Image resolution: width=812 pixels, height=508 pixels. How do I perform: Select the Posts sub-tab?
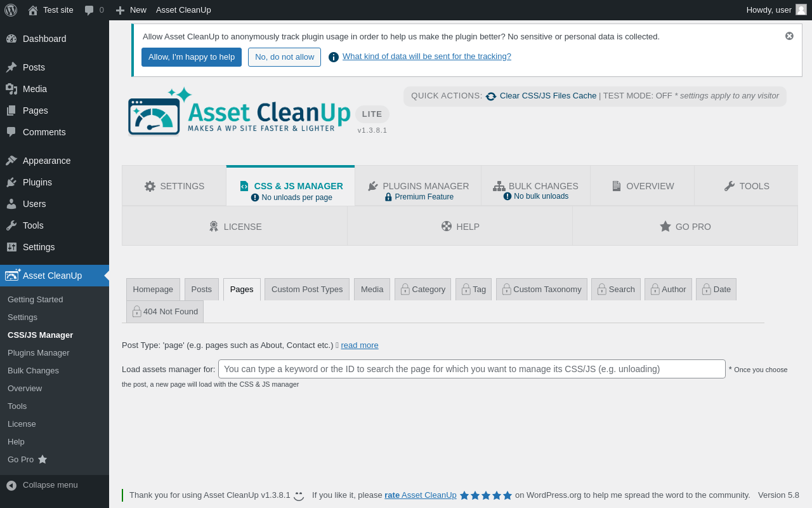tap(202, 290)
